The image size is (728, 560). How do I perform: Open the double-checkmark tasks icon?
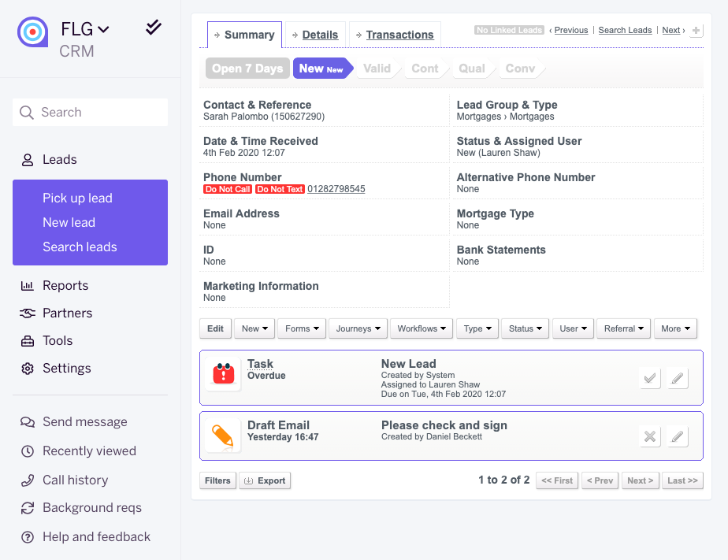point(153,28)
